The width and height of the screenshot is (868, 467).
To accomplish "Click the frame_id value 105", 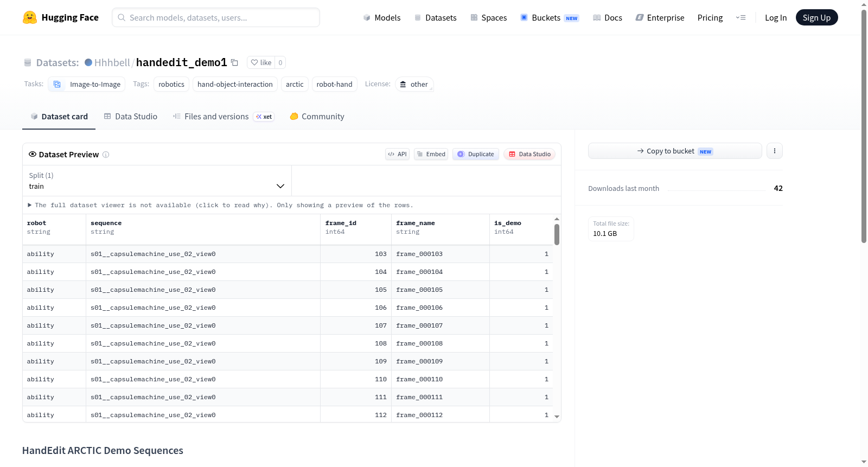I will pos(381,290).
